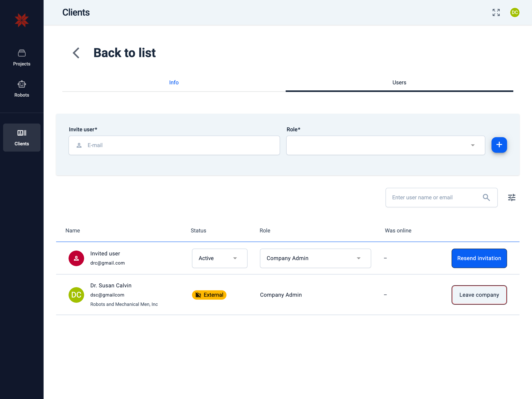Image resolution: width=532 pixels, height=399 pixels.
Task: Click the red star app logo
Action: (x=22, y=20)
